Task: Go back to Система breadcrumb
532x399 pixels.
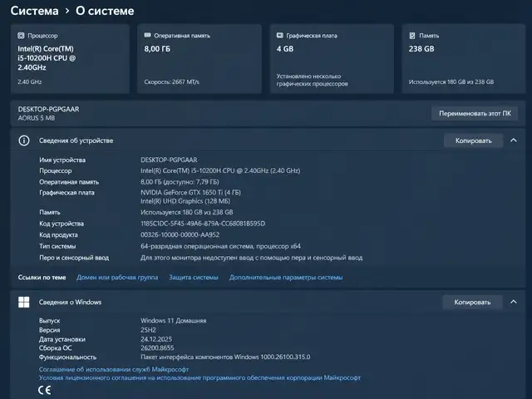Action: (x=34, y=11)
